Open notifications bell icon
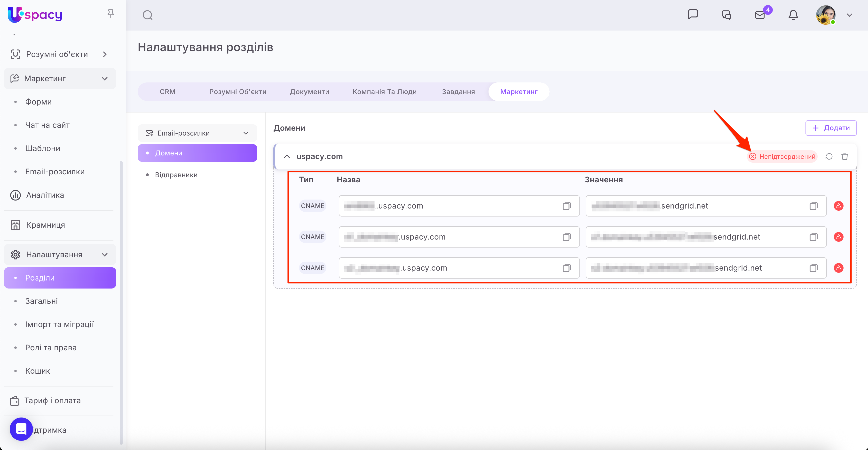 coord(793,15)
